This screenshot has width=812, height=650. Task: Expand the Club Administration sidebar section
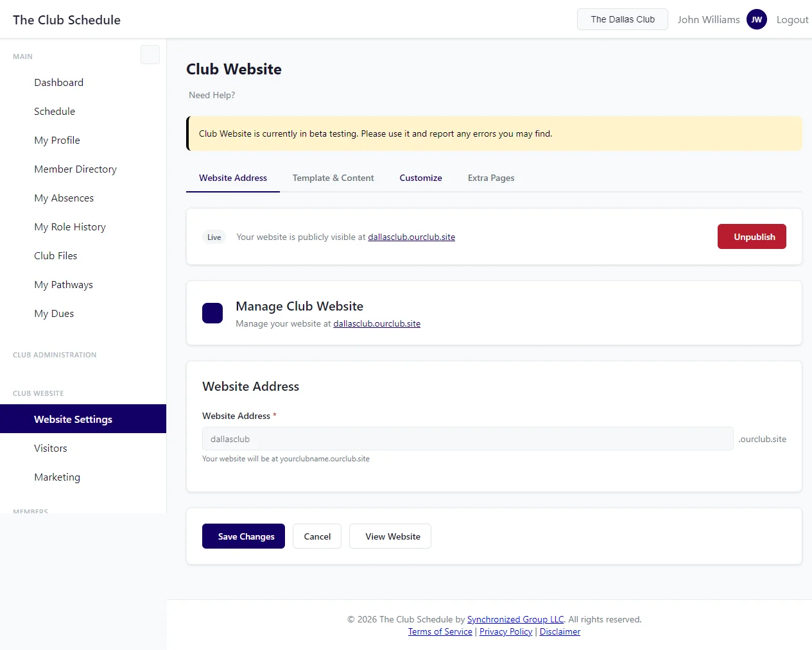click(55, 355)
